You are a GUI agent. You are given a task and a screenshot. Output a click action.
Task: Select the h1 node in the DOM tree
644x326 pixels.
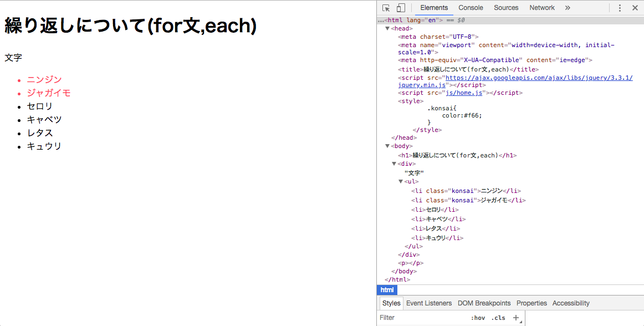point(457,155)
